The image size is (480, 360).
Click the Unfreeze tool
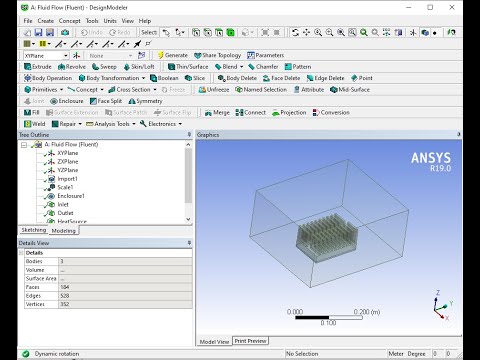(214, 90)
